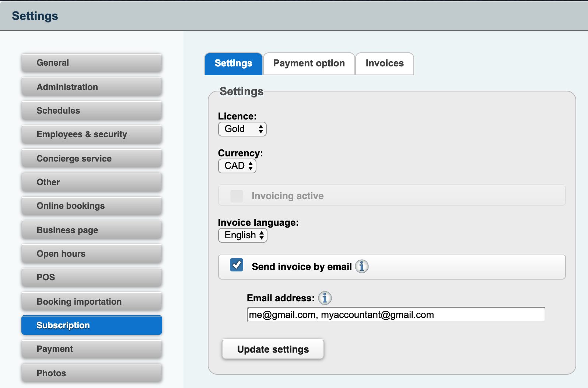Image resolution: width=588 pixels, height=388 pixels.
Task: Open the Payment sidebar section
Action: pyautogui.click(x=92, y=349)
